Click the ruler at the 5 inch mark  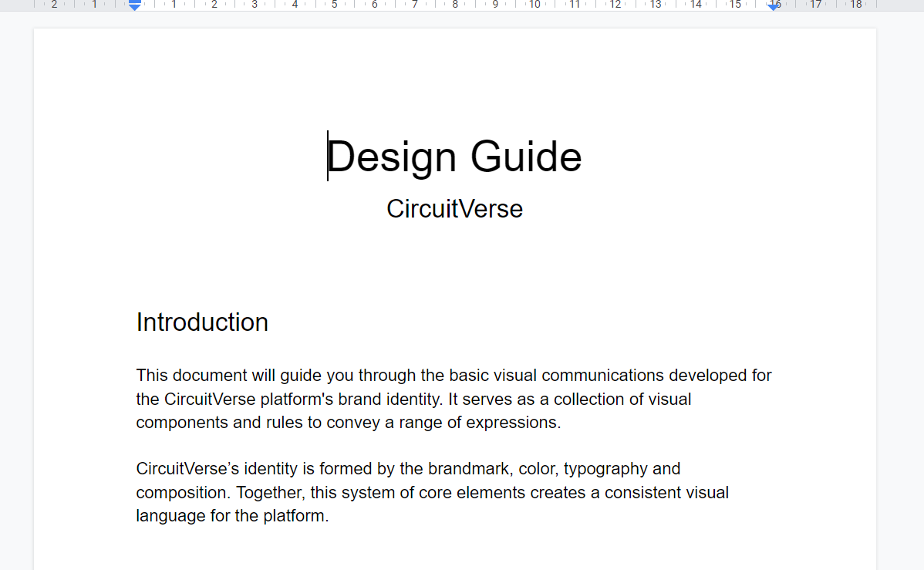tap(335, 6)
